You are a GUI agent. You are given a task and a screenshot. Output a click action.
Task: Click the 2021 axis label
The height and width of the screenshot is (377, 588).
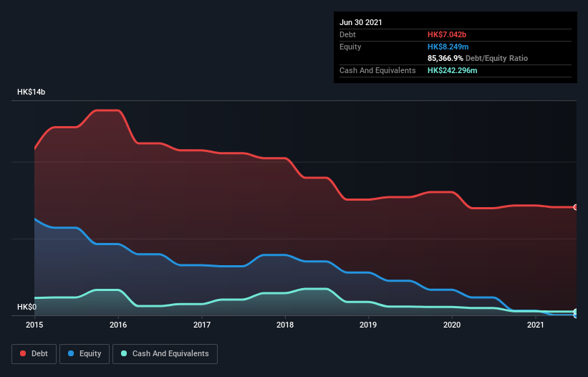click(536, 325)
